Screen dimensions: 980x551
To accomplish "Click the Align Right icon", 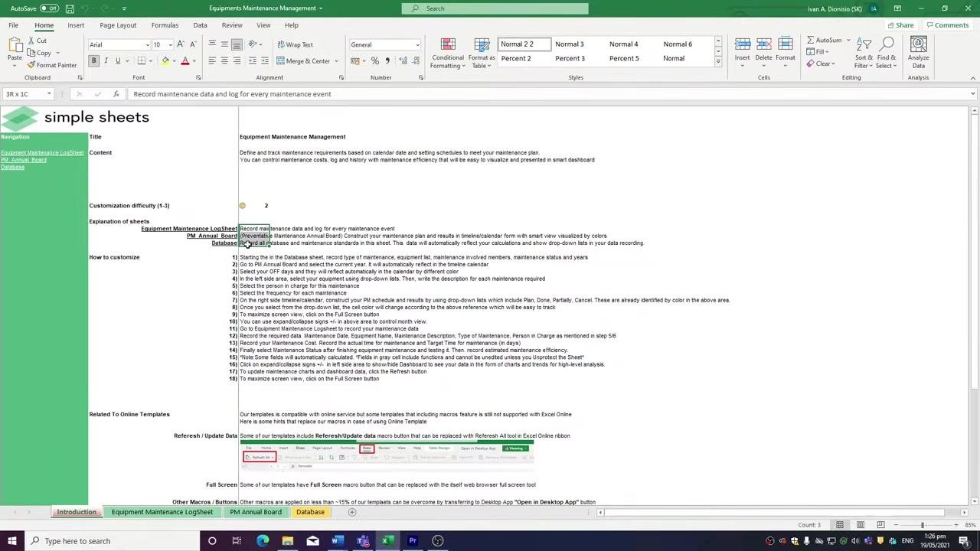I will point(237,61).
